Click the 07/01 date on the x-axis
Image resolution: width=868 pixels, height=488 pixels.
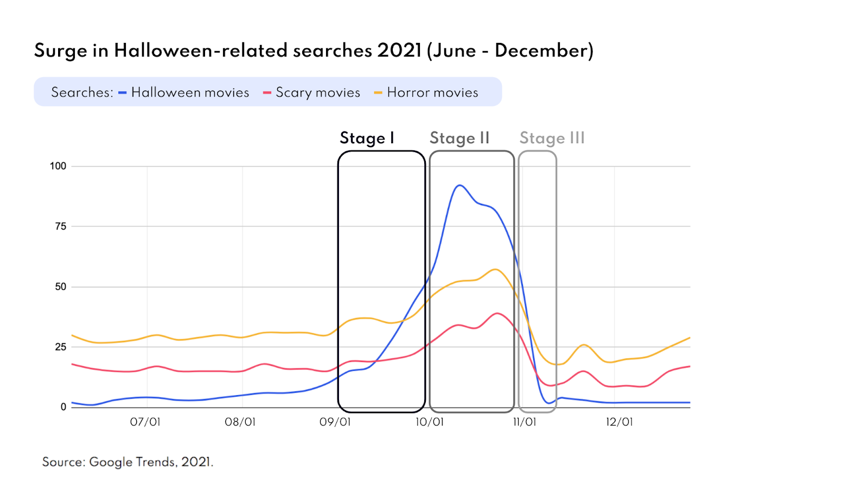coord(145,422)
